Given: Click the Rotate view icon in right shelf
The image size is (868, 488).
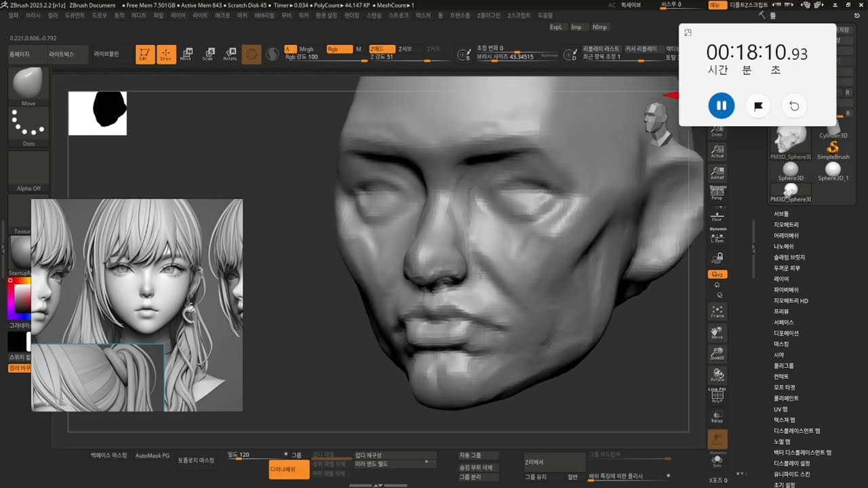Looking at the screenshot, I should (717, 374).
